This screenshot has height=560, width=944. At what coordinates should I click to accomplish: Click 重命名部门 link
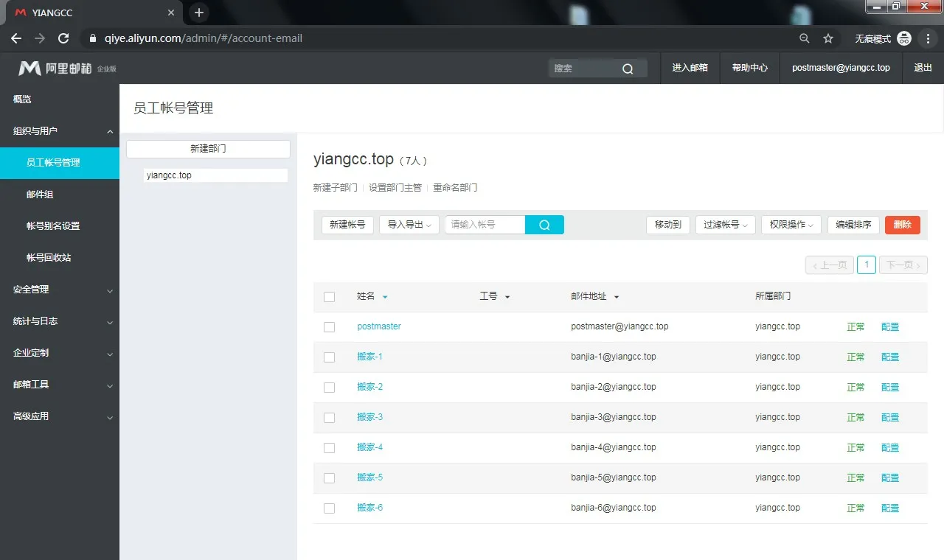(x=455, y=188)
